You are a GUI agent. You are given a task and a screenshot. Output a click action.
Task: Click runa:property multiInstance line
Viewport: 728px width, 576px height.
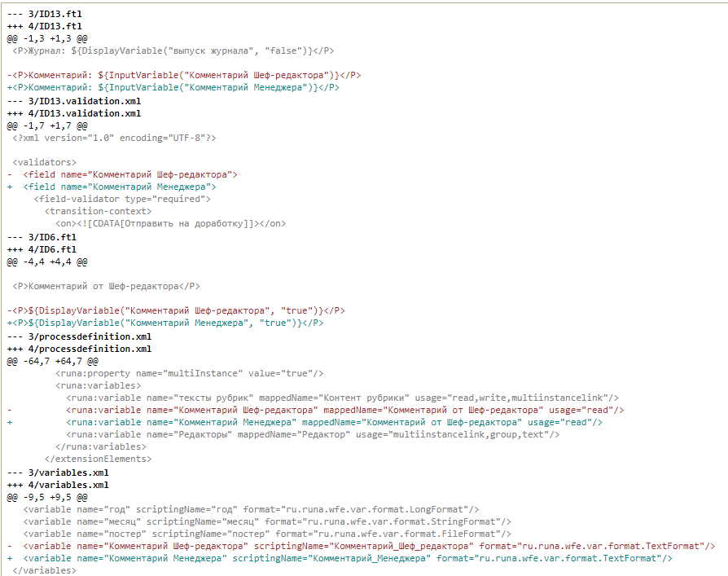click(190, 373)
